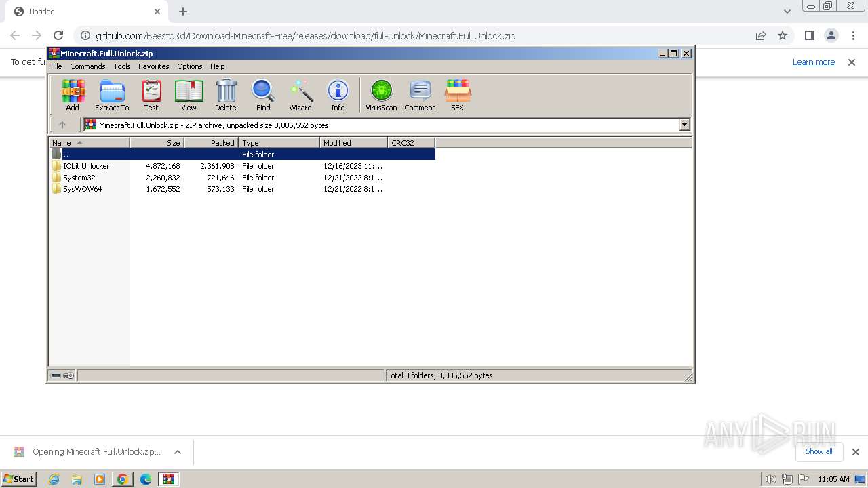The height and width of the screenshot is (488, 868).
Task: Share this page from address bar
Action: coord(761,35)
